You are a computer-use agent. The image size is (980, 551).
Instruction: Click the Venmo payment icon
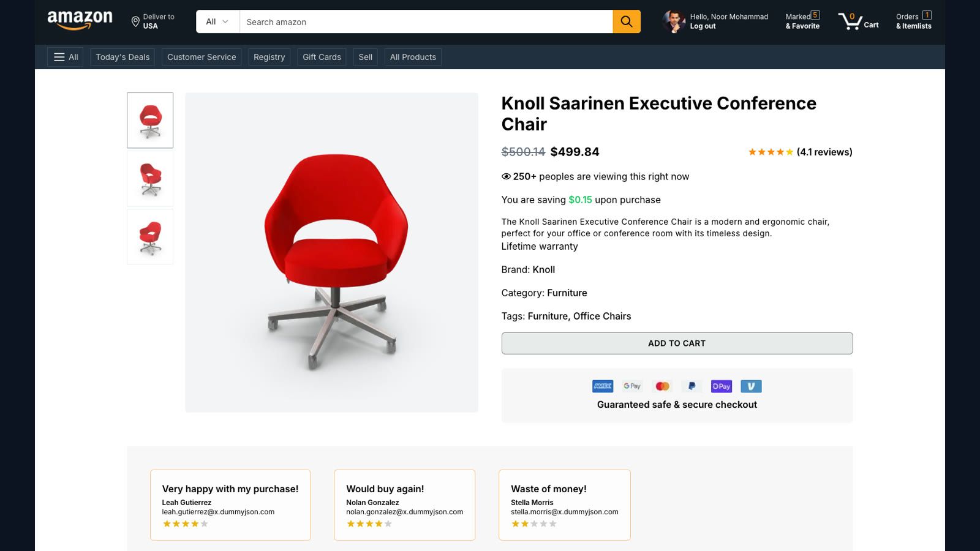[751, 386]
